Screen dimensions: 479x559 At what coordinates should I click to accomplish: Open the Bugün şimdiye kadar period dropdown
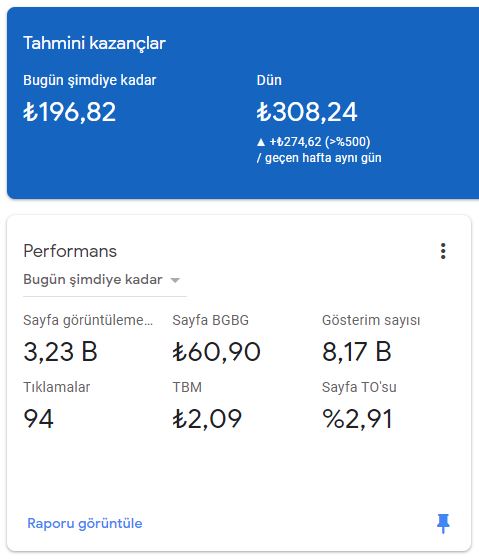104,280
